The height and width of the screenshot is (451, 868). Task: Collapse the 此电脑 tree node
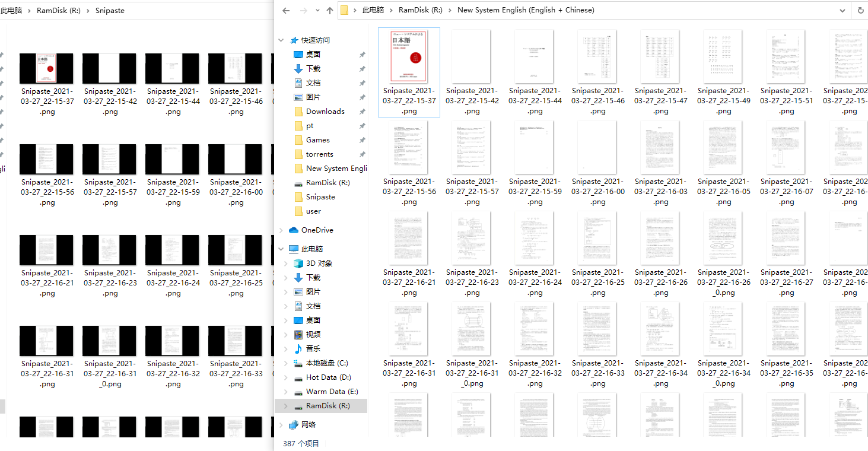tap(281, 249)
